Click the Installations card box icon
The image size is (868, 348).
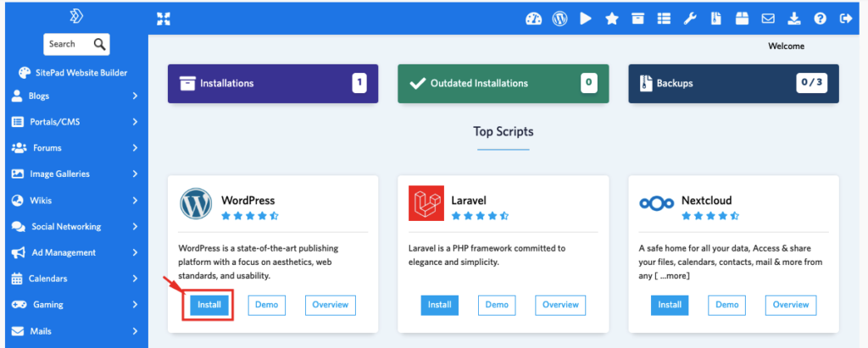point(187,84)
